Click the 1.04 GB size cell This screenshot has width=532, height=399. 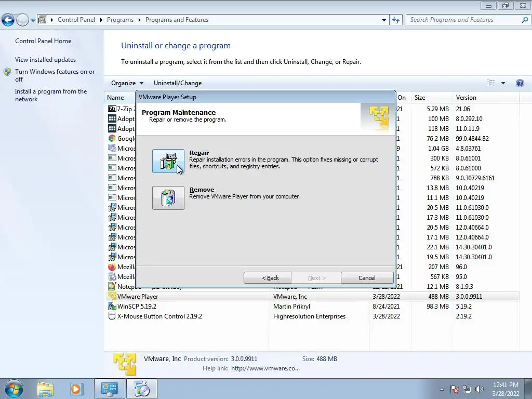438,148
